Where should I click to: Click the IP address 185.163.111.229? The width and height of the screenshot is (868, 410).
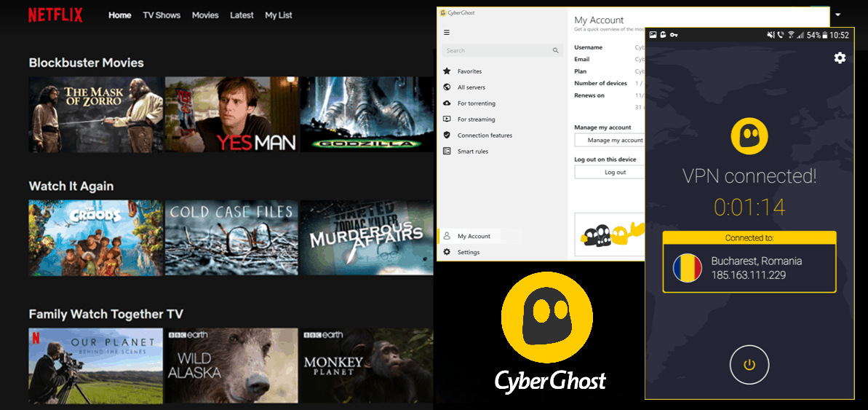(x=749, y=275)
